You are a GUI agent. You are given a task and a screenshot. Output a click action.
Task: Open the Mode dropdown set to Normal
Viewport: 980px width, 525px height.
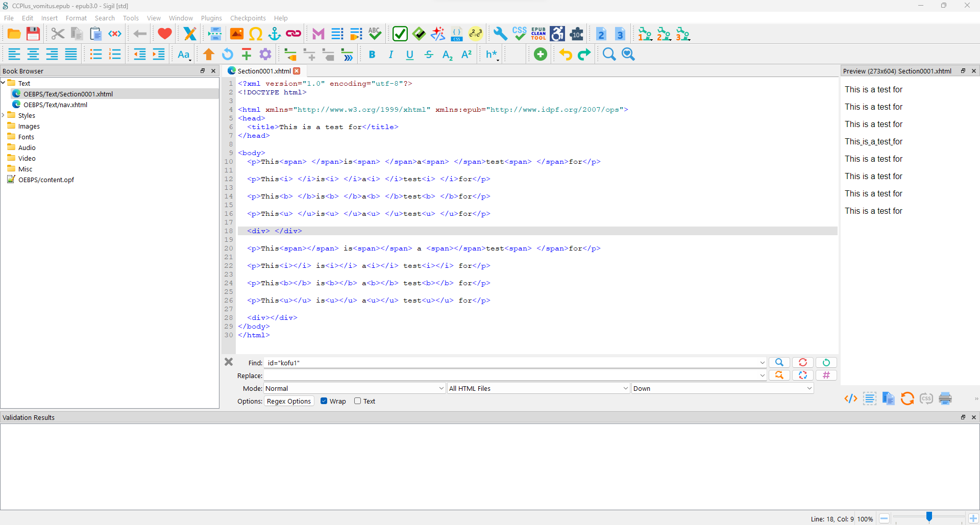[354, 388]
